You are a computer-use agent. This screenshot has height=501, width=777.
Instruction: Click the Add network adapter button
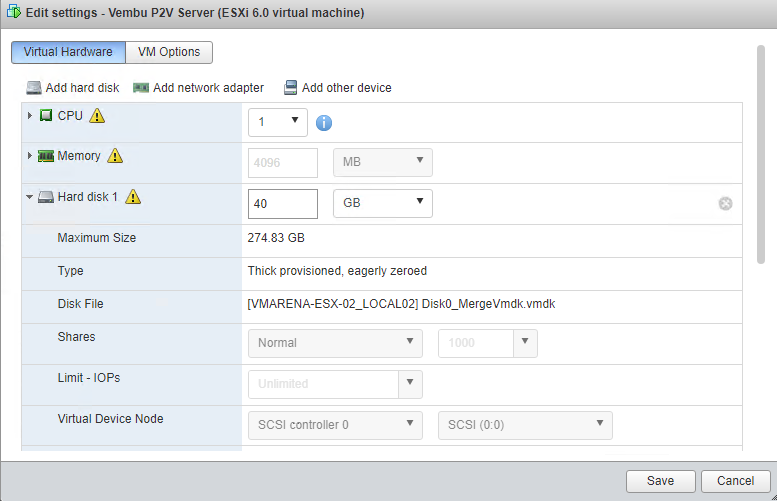pos(198,88)
